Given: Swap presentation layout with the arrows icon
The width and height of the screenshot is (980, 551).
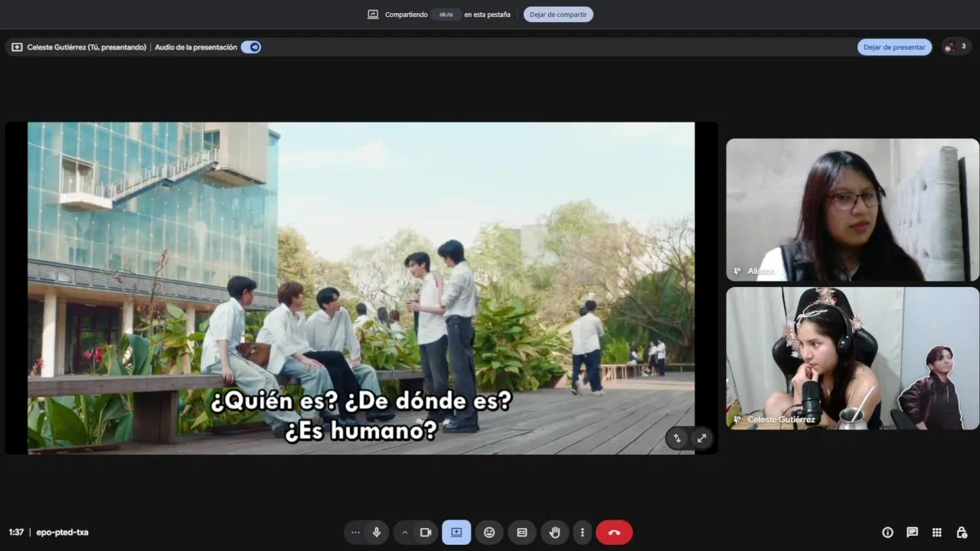Looking at the screenshot, I should (677, 439).
